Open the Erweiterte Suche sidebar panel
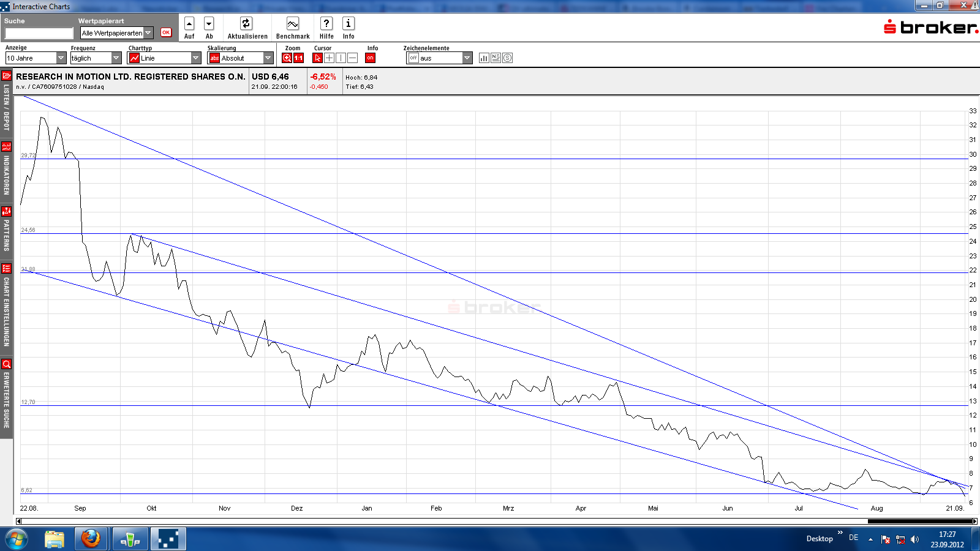 (x=6, y=395)
